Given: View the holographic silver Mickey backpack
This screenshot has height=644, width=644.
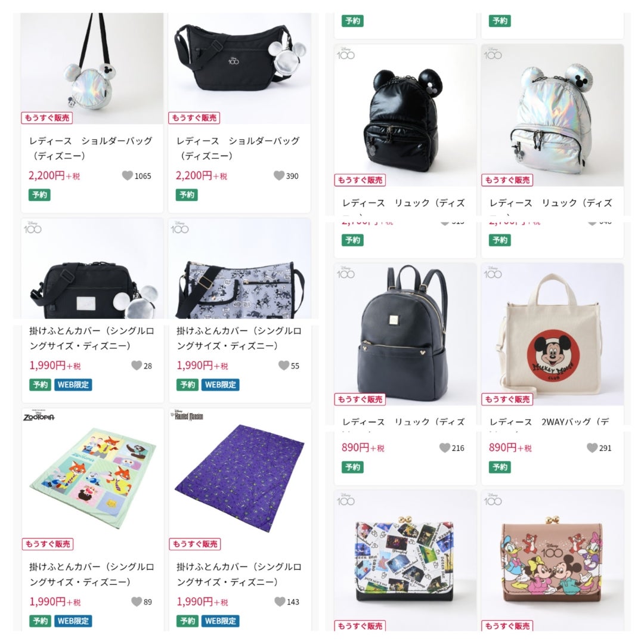Looking at the screenshot, I should click(552, 116).
